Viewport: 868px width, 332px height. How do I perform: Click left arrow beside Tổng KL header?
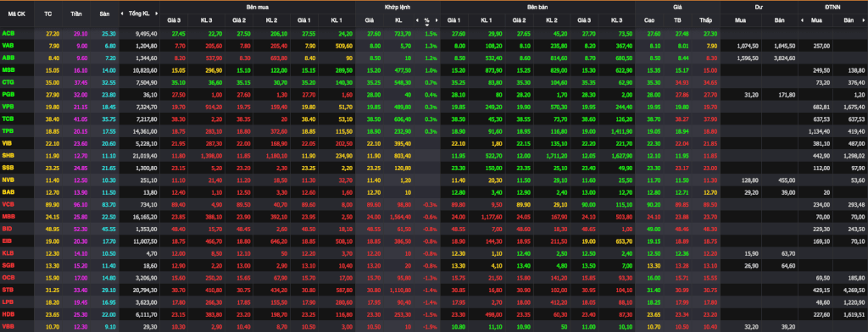coord(124,14)
